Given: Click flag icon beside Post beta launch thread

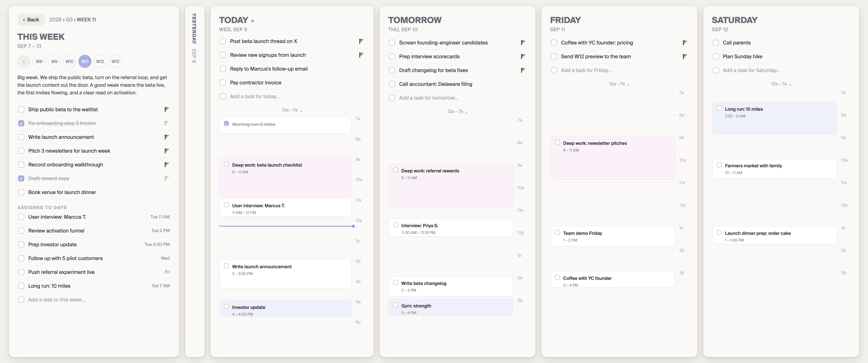Looking at the screenshot, I should click(361, 41).
